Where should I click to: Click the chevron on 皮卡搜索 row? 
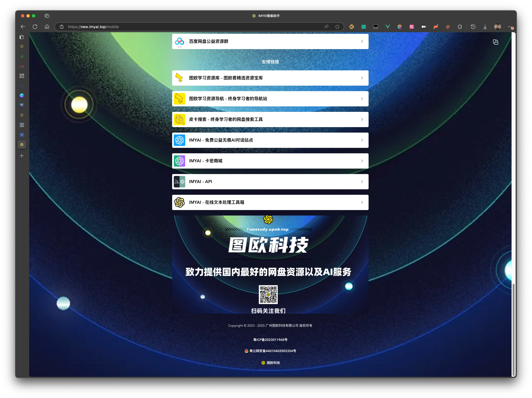click(x=362, y=119)
